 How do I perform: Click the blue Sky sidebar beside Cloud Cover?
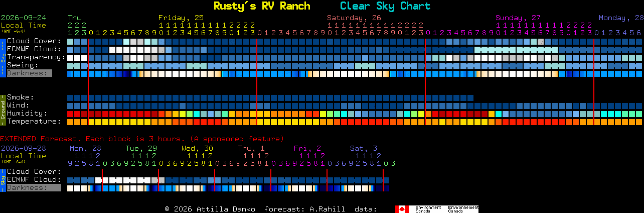click(x=3, y=57)
